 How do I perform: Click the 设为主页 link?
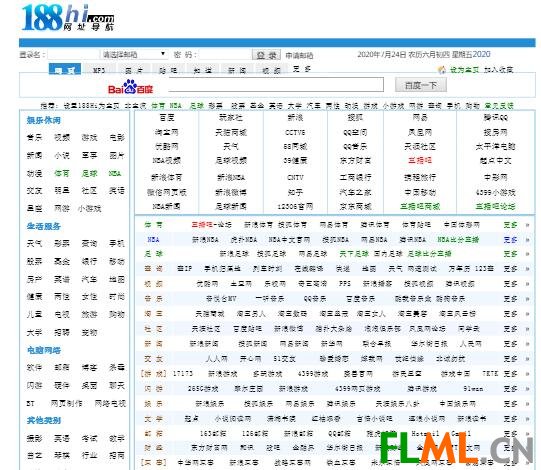464,70
